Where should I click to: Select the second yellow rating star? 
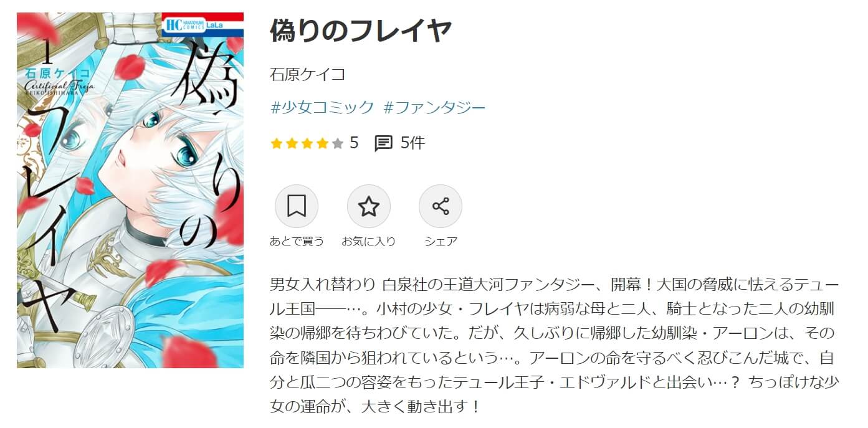[292, 144]
